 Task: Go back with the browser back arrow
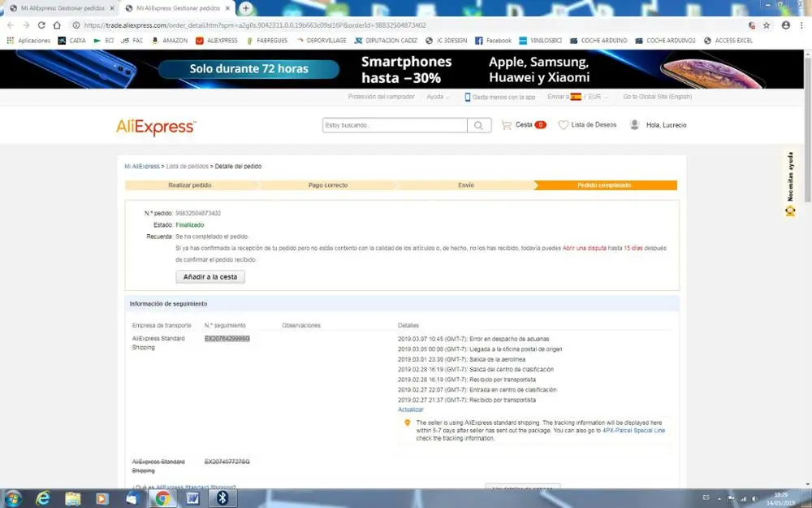11,25
